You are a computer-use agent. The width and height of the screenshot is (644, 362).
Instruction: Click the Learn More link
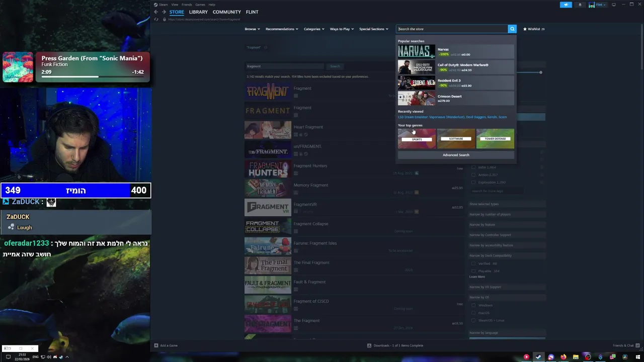477,277
